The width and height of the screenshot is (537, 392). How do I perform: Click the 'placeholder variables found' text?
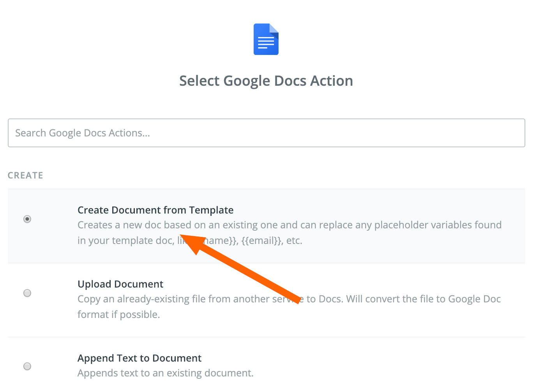438,225
